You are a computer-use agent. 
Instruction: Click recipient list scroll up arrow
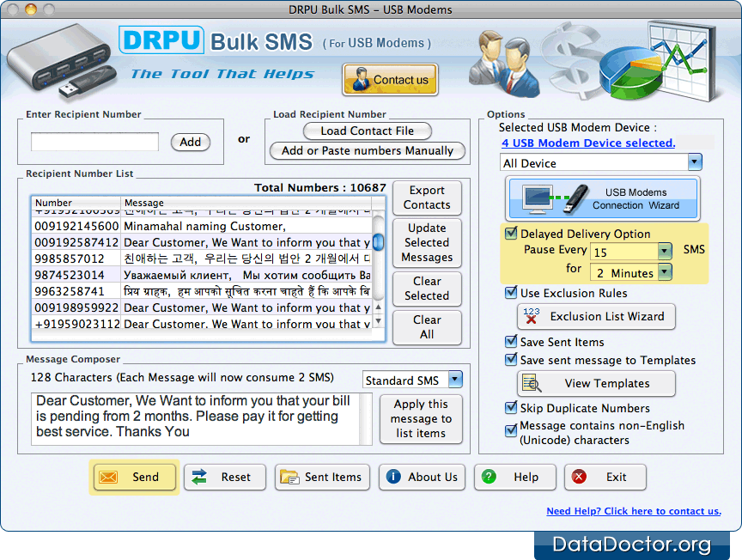pos(378,307)
